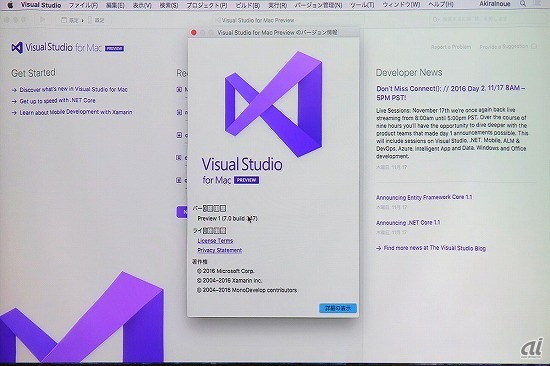The width and height of the screenshot is (550, 366).
Task: Open 'Find more news at The Visual Studio Blog'
Action: tap(435, 248)
